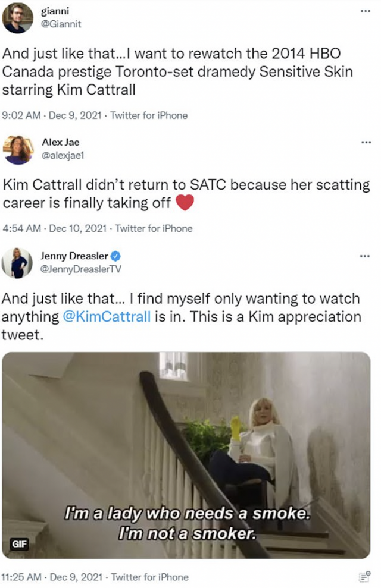The image size is (381, 588).
Task: Click the @Giannit handle
Action: pos(61,24)
